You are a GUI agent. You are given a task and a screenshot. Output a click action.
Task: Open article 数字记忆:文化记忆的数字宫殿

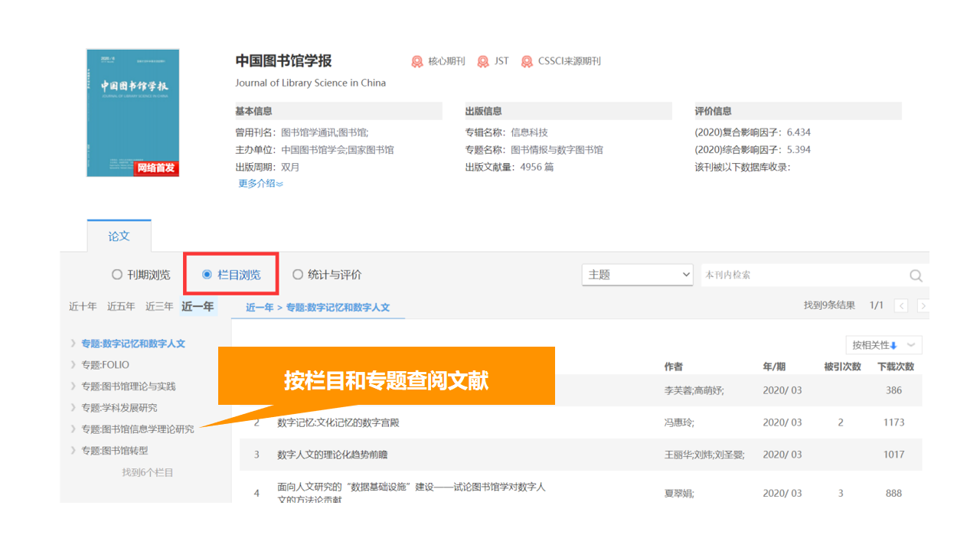338,422
